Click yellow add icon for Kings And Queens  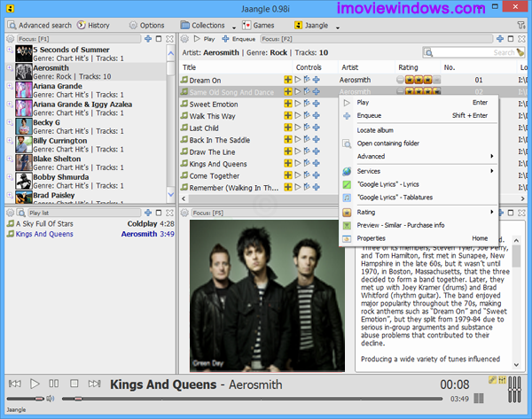(x=287, y=163)
